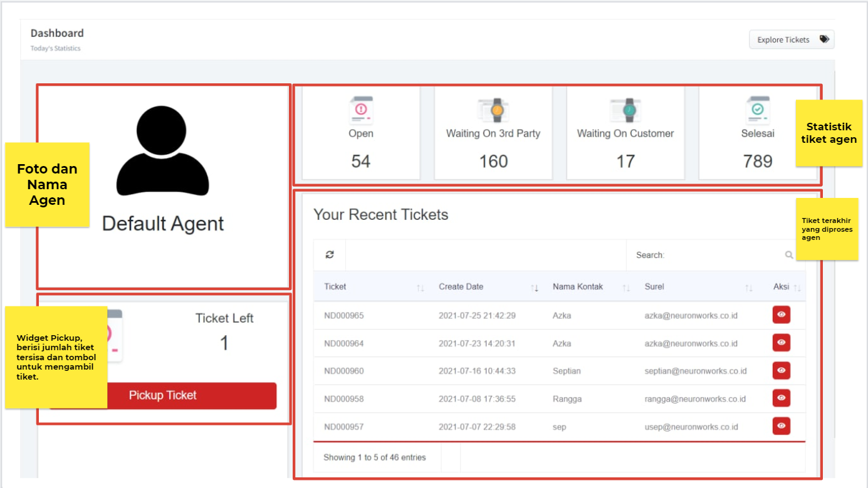868x488 pixels.
Task: Click the search magnifier icon
Action: coord(788,255)
